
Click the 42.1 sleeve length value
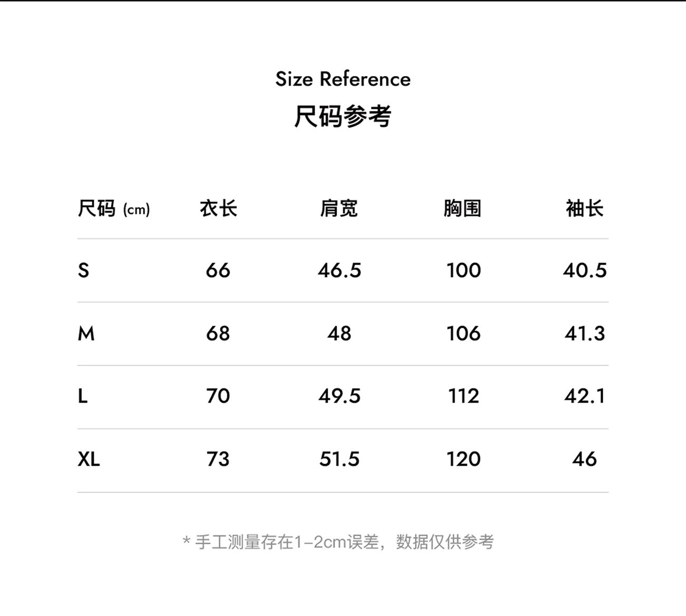(x=585, y=396)
